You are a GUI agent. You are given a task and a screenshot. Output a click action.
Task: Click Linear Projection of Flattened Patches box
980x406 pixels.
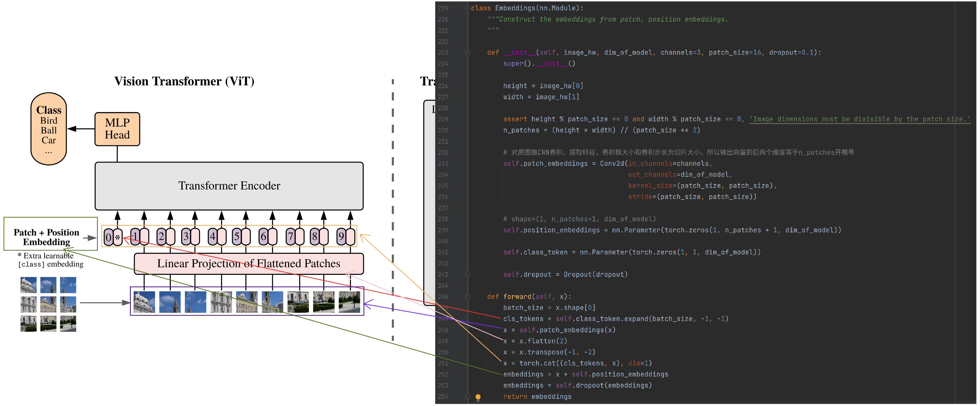click(249, 264)
